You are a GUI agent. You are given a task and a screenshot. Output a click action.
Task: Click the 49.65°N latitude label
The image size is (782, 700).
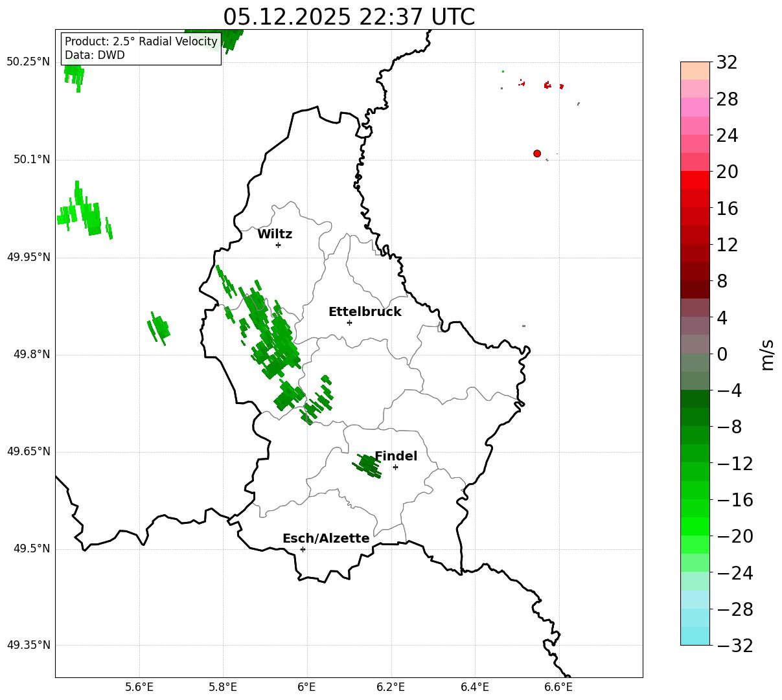(29, 451)
